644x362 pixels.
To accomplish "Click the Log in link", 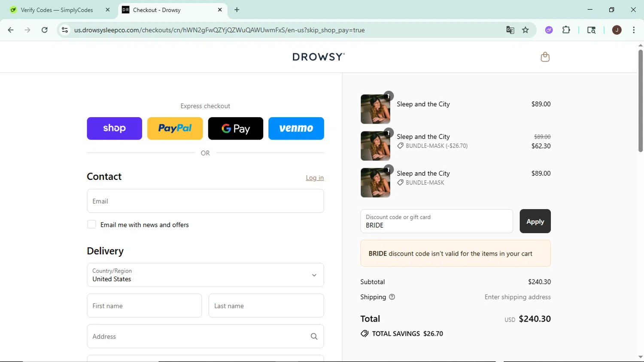I will coord(315,178).
